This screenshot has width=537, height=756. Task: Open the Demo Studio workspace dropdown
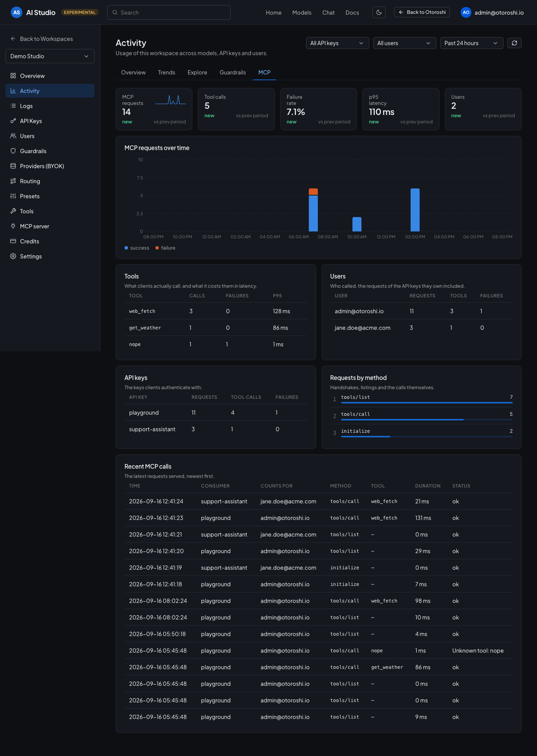tap(50, 56)
